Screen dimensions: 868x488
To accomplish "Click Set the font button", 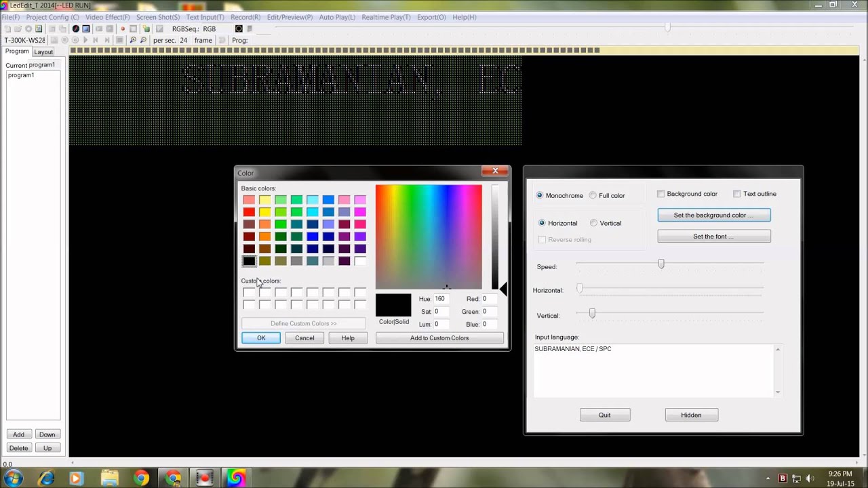I will (714, 237).
